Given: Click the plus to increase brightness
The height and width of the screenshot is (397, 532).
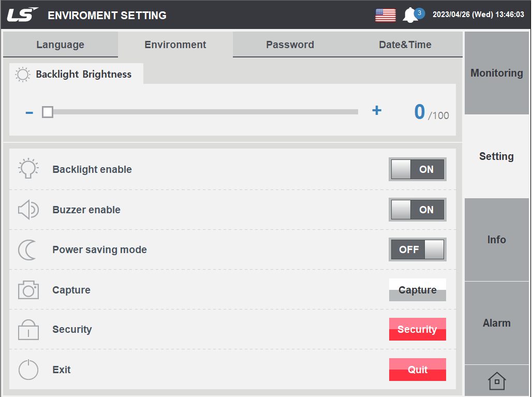Looking at the screenshot, I should (x=377, y=110).
